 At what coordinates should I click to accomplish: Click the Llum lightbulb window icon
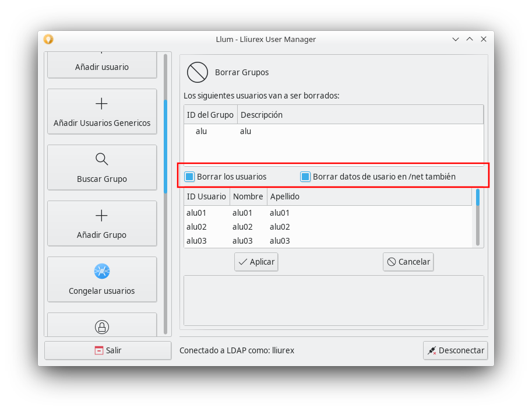48,39
